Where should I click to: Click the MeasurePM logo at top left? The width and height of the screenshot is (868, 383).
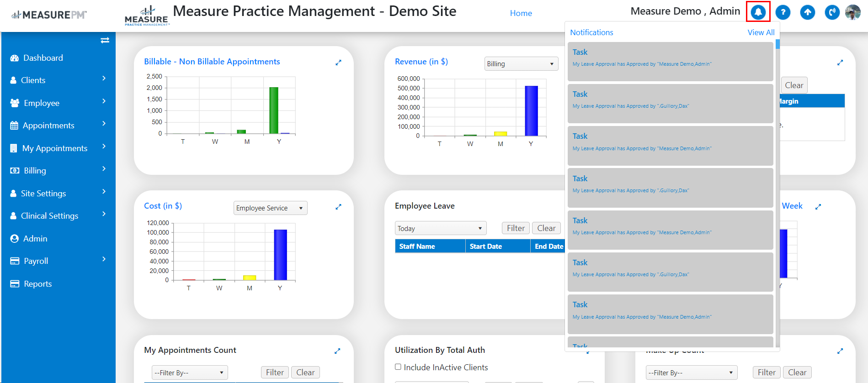click(49, 15)
